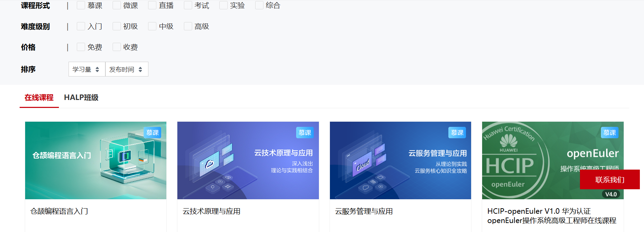Sort courses by 学习量
Image resolution: width=644 pixels, height=232 pixels.
87,69
